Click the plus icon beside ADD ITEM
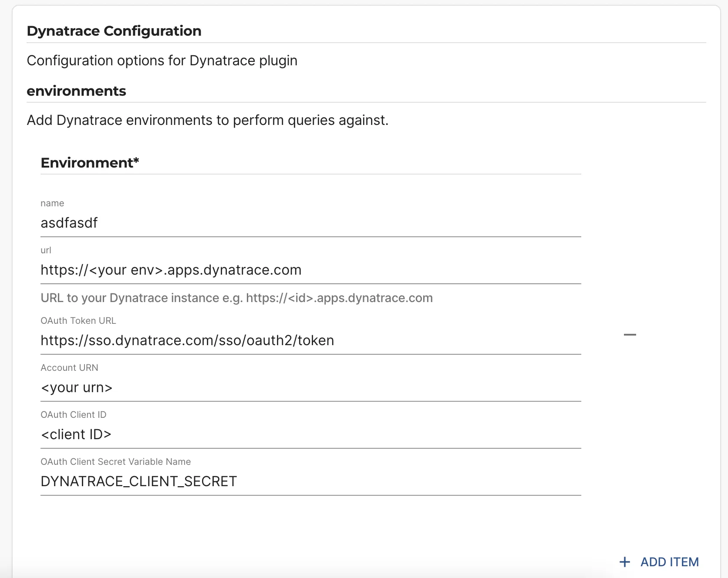Screen dimensions: 728x578 point(625,562)
